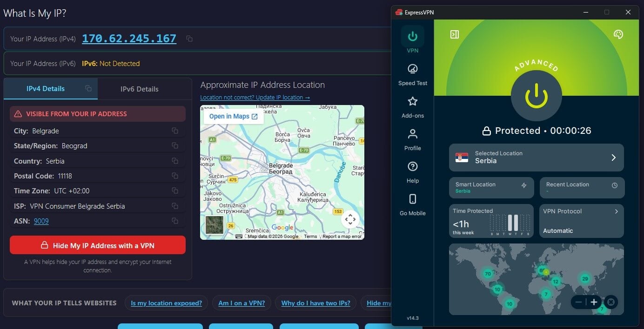Click the map pan control icon

[350, 219]
